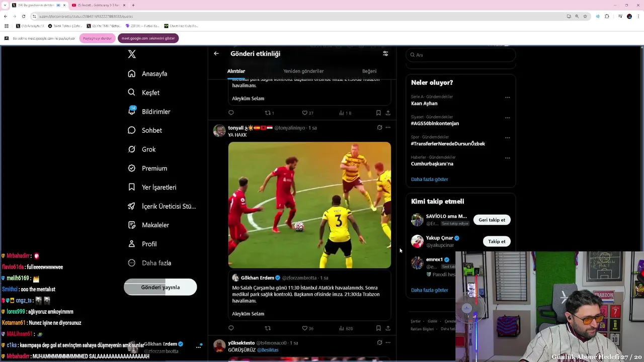Image resolution: width=644 pixels, height=362 pixels.
Task: Open the Anasayfa / X bookmark
Action: click(x=30, y=26)
